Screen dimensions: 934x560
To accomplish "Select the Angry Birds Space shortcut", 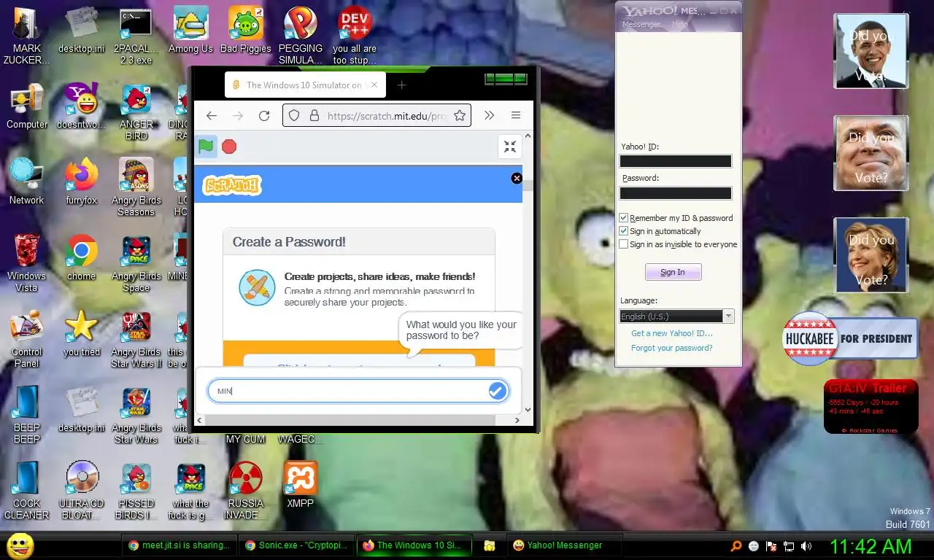I will [136, 264].
